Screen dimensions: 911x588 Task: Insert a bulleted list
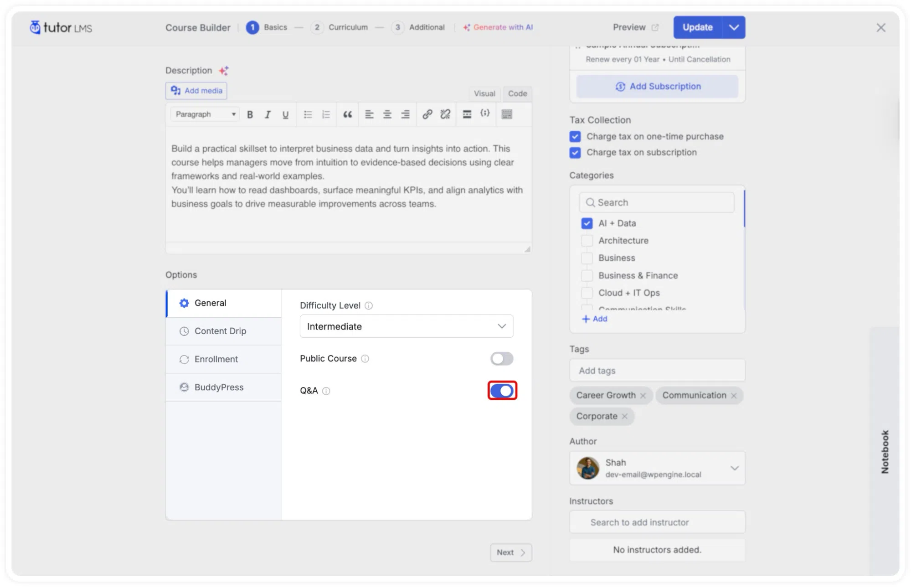[x=308, y=114]
